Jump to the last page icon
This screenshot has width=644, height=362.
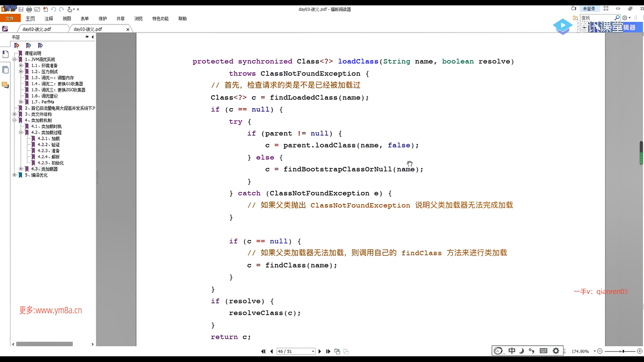pos(328,351)
